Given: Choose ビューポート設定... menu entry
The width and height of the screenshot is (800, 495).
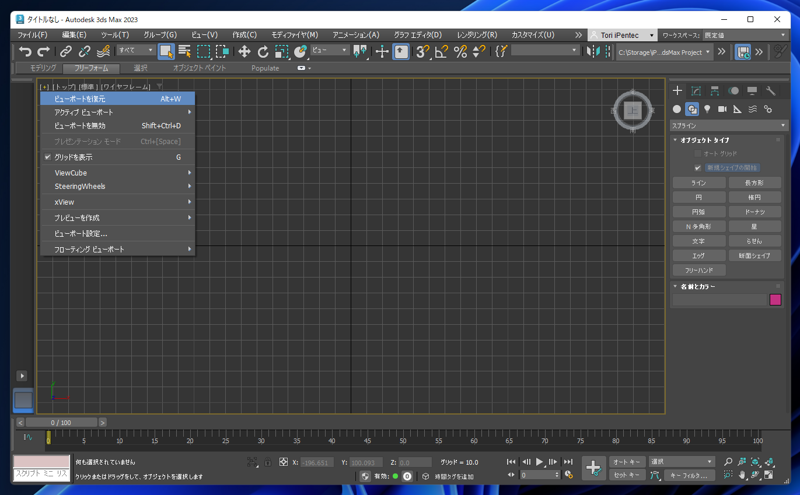Looking at the screenshot, I should 117,234.
